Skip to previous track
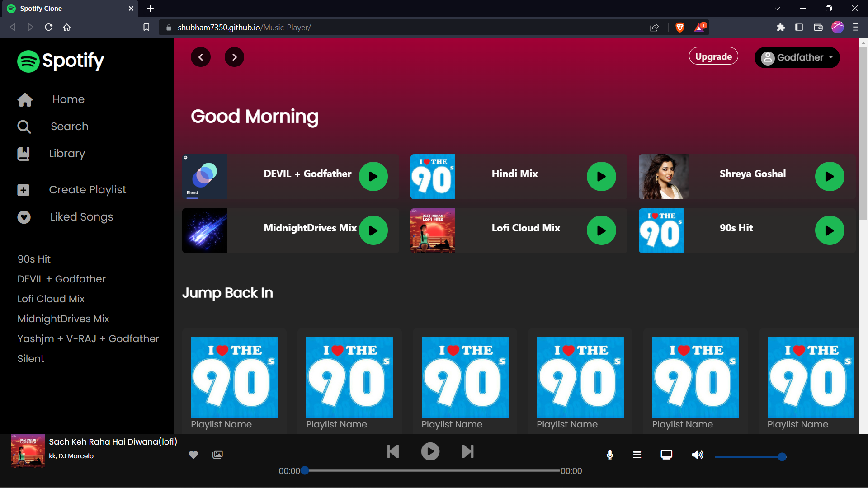Screen dimensions: 868x488 click(393, 451)
